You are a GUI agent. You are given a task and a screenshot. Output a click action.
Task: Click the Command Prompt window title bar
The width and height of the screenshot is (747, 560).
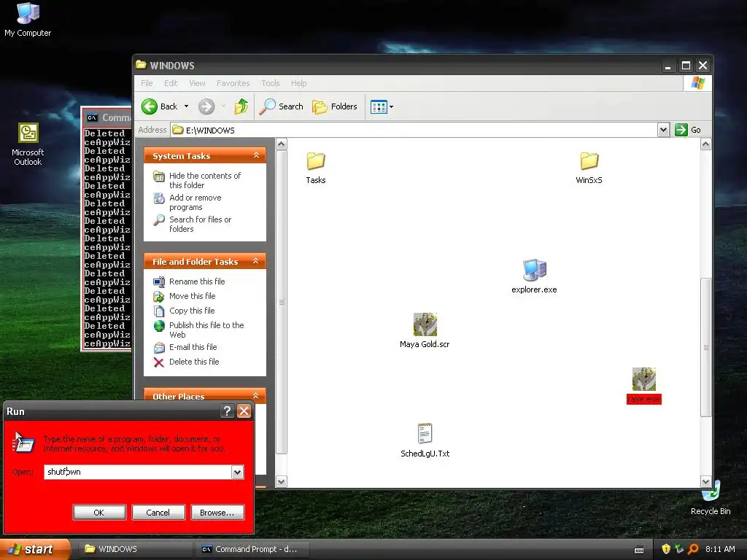pyautogui.click(x=108, y=117)
